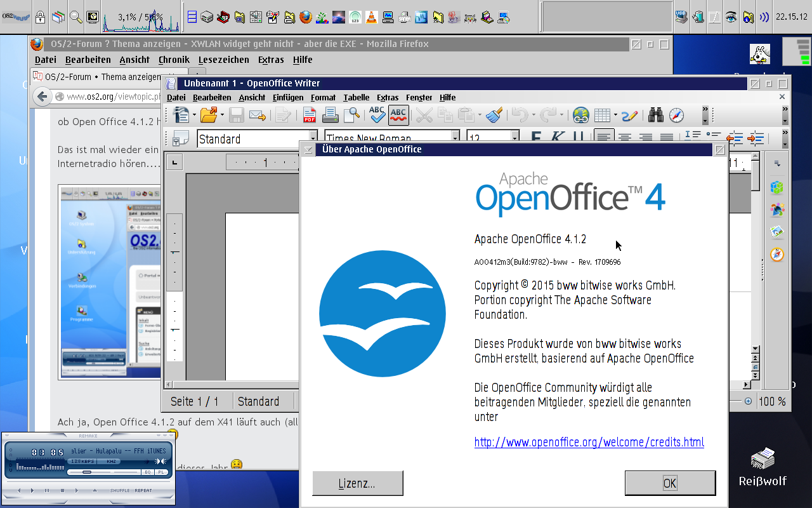Open the Sidebar Gallery icon in Writer
Image resolution: width=812 pixels, height=508 pixels.
pyautogui.click(x=777, y=232)
